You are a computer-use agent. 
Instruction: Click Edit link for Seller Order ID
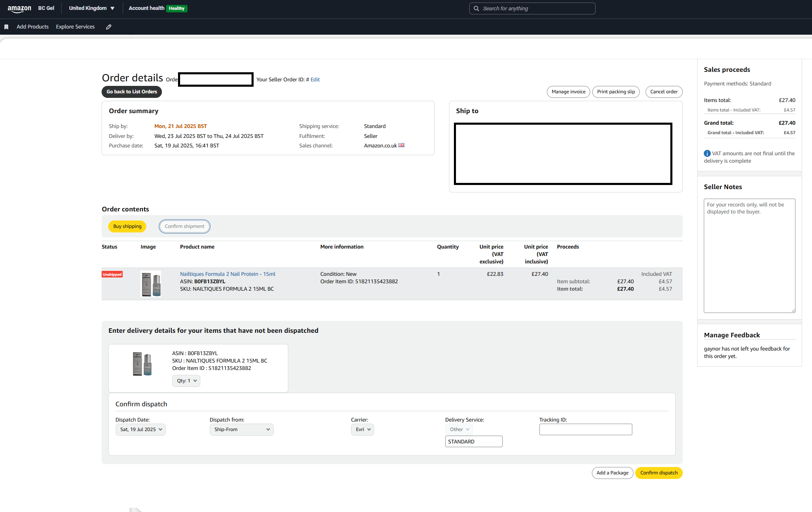click(315, 80)
